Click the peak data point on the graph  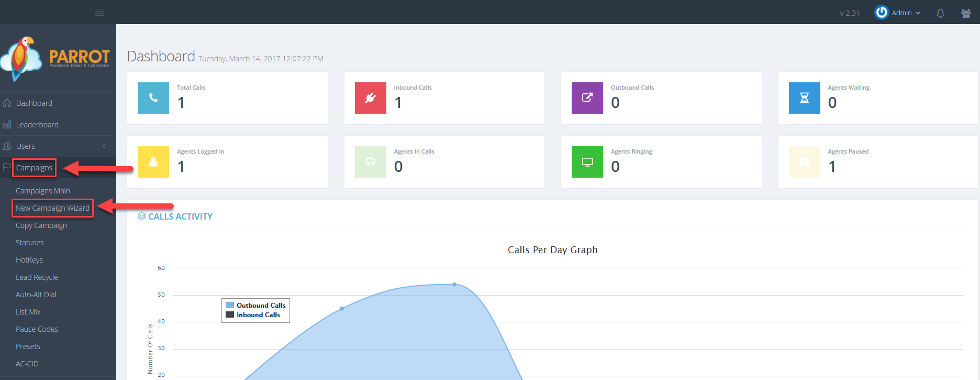click(x=454, y=285)
